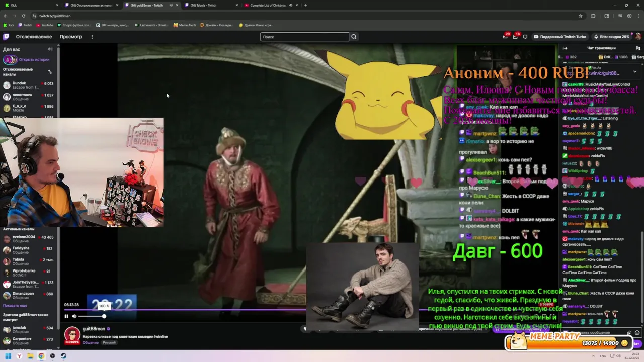Open the jamclub channel in the sidebar
Image resolution: width=644 pixels, height=362 pixels.
click(x=28, y=330)
